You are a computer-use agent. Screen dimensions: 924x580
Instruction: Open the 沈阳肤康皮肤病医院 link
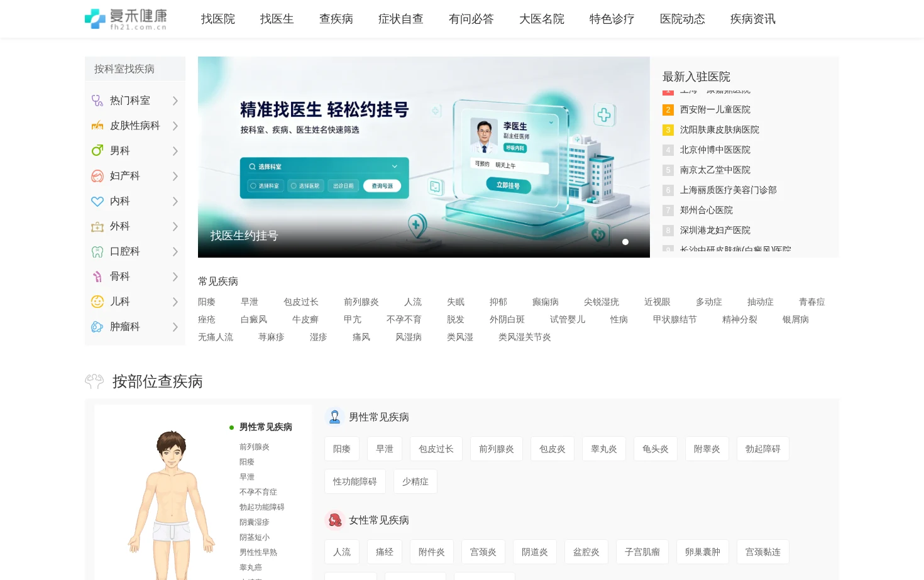click(720, 129)
